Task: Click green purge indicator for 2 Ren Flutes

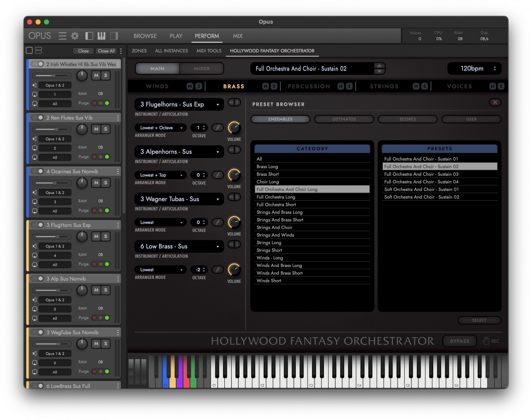Action: 107,157
